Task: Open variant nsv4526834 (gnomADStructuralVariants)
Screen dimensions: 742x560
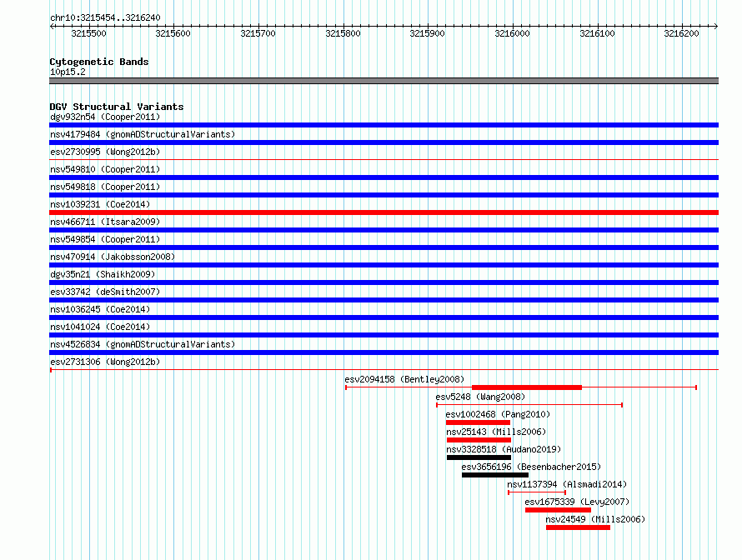Action: coord(143,344)
